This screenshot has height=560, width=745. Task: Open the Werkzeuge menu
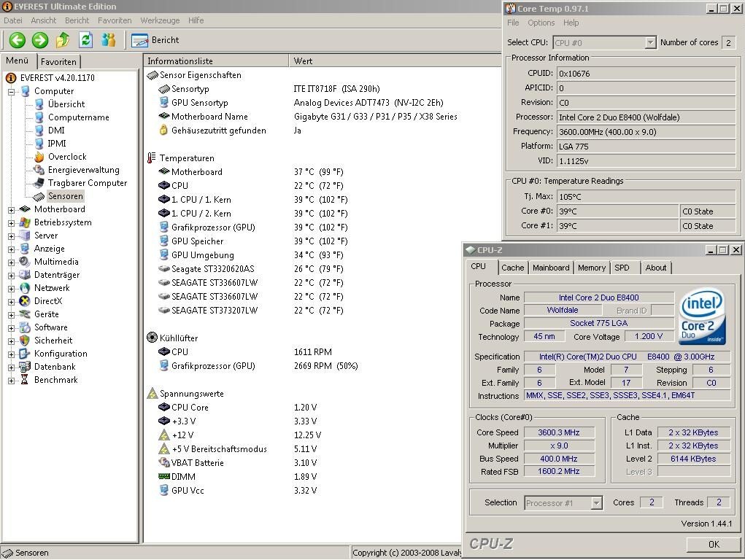tap(160, 20)
